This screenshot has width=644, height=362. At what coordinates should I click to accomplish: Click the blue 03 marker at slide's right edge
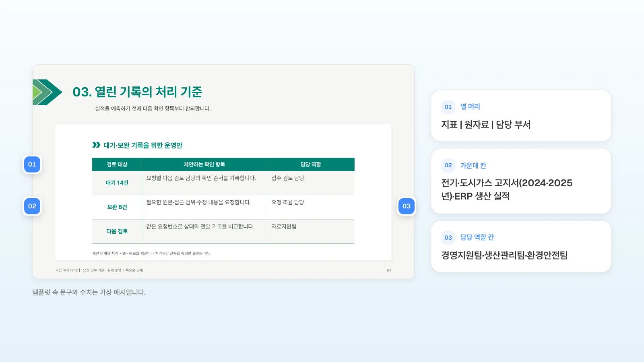coord(407,206)
